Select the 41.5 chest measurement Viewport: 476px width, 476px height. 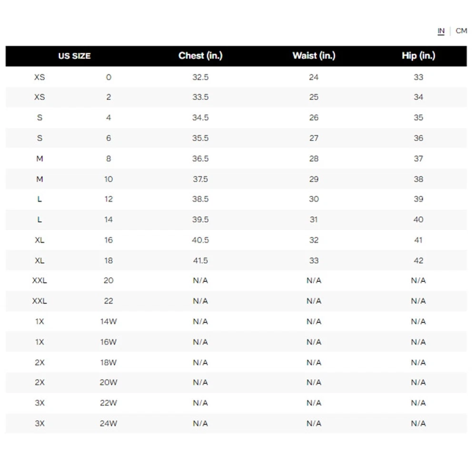click(x=200, y=260)
